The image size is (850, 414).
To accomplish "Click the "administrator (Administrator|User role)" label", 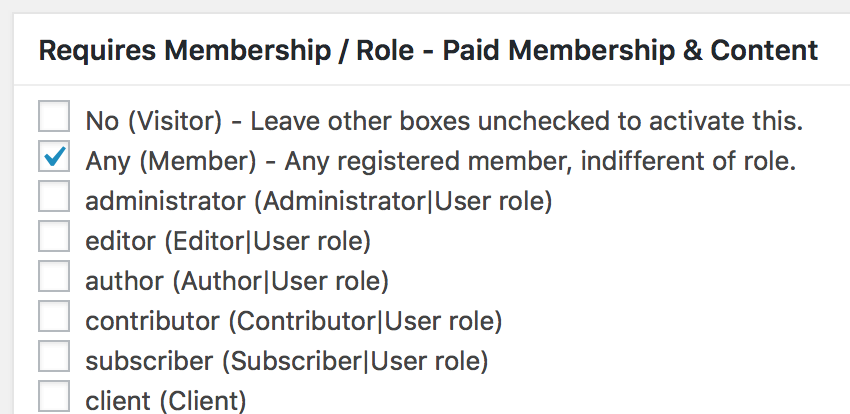I will (319, 201).
